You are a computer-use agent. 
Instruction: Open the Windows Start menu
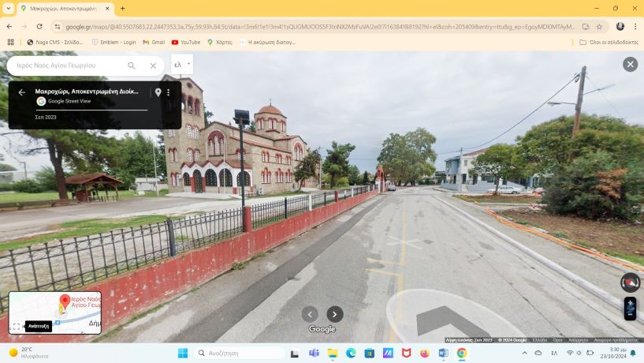point(183,353)
